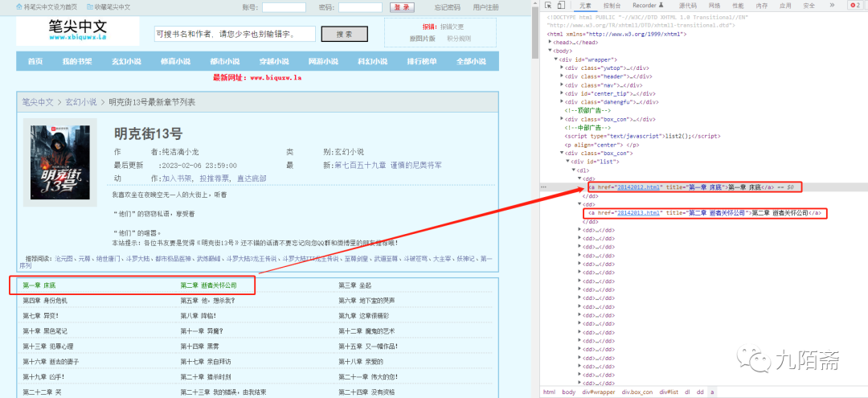Click the 笔尖中文 site logo
The width and height of the screenshot is (868, 398).
pyautogui.click(x=77, y=31)
